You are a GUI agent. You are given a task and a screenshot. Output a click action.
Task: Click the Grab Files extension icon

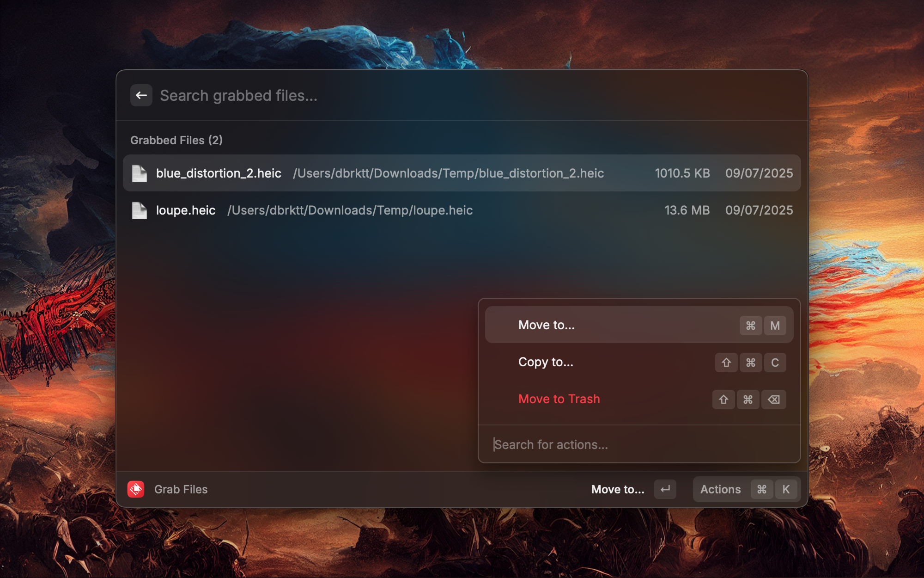pyautogui.click(x=136, y=489)
